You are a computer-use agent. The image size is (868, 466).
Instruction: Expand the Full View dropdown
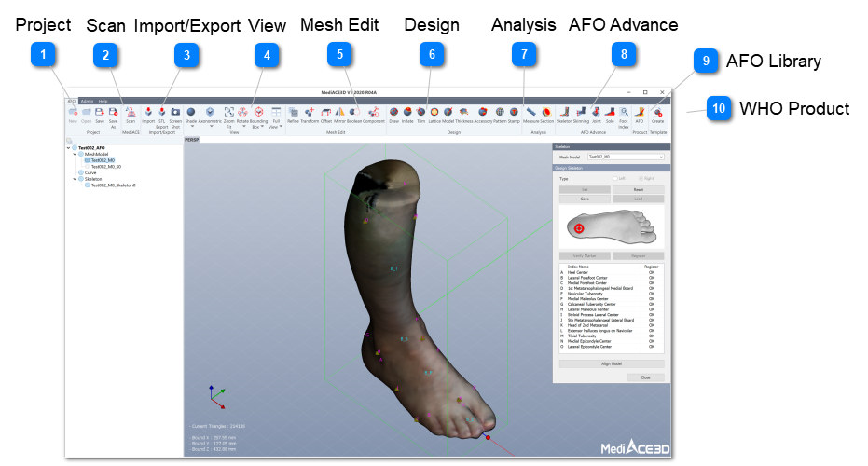281,126
